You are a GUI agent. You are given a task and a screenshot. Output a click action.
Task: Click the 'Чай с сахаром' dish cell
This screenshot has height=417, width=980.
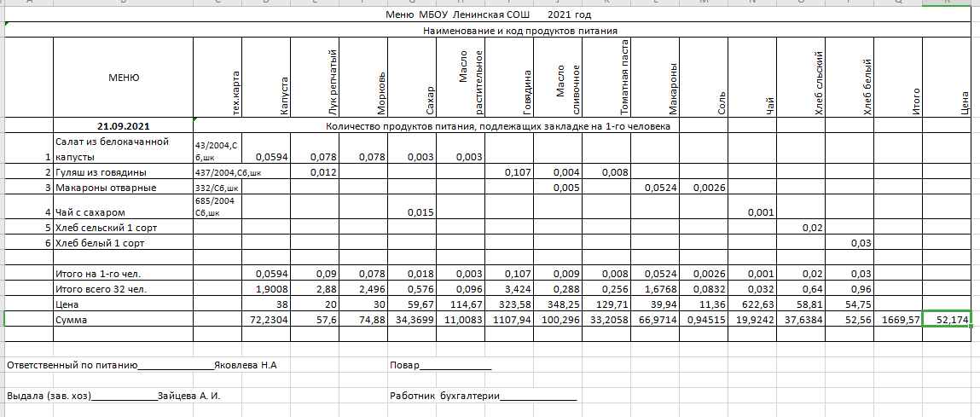(124, 211)
